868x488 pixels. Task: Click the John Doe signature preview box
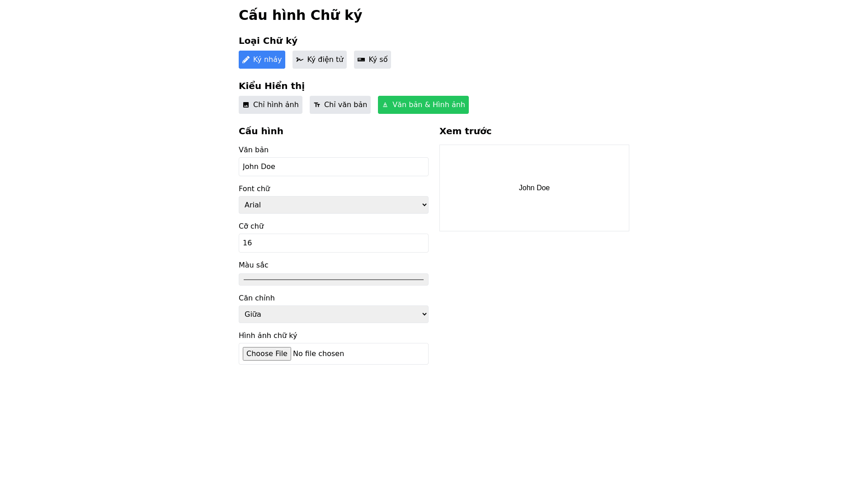coord(534,188)
